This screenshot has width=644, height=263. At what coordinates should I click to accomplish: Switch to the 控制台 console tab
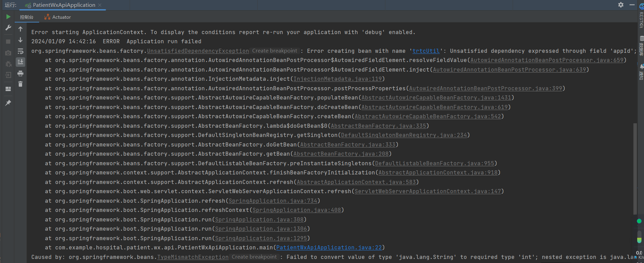coord(27,17)
